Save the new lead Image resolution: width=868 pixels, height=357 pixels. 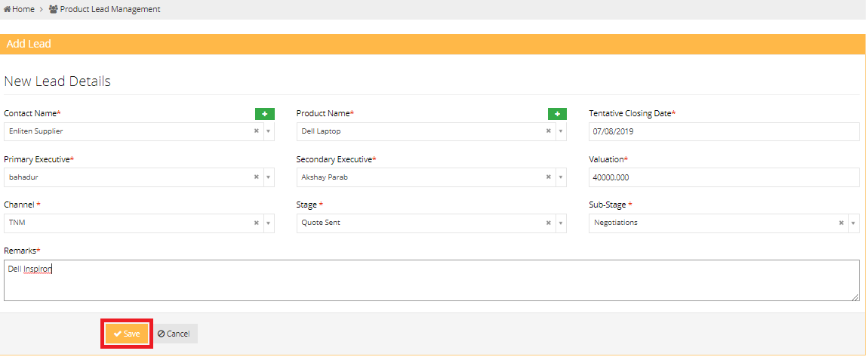(127, 334)
